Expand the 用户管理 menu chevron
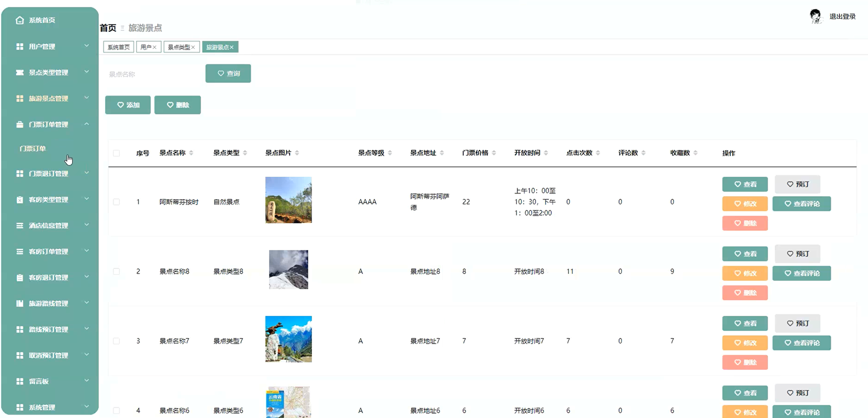The height and width of the screenshot is (418, 868). pos(87,45)
